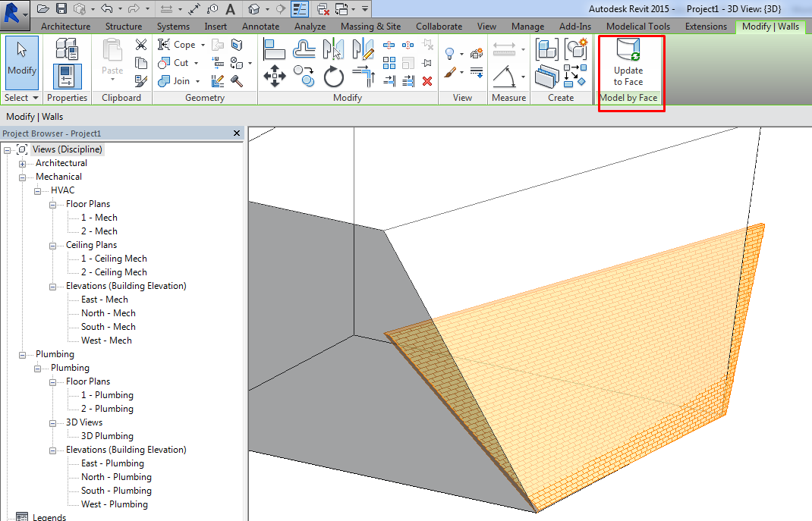Expand the Architectural tree node
This screenshot has height=521, width=812.
pos(23,163)
